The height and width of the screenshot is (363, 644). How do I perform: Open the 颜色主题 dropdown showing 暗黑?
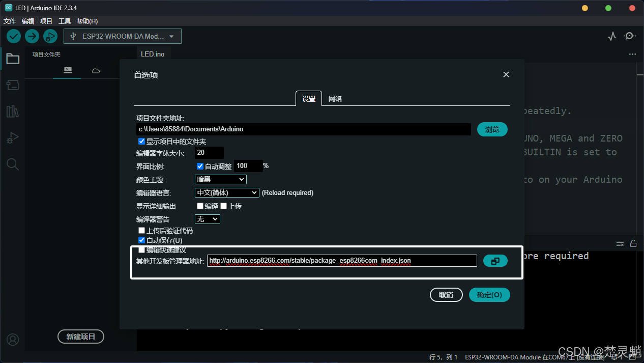(x=221, y=179)
